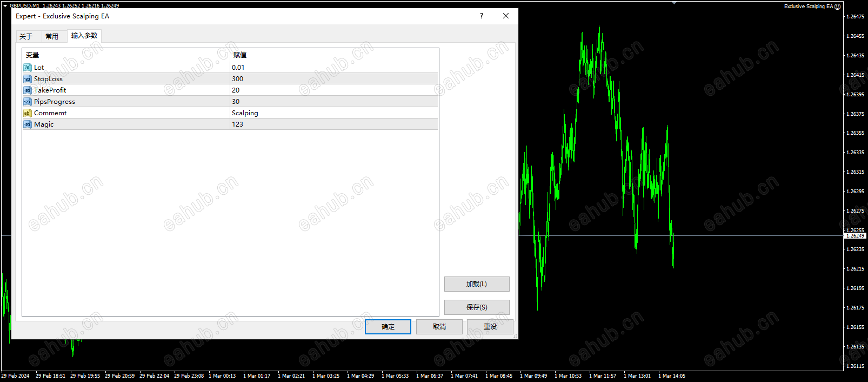Screen dimensions: 868x382
Task: Click the PipsProgress variable name
Action: (x=55, y=102)
